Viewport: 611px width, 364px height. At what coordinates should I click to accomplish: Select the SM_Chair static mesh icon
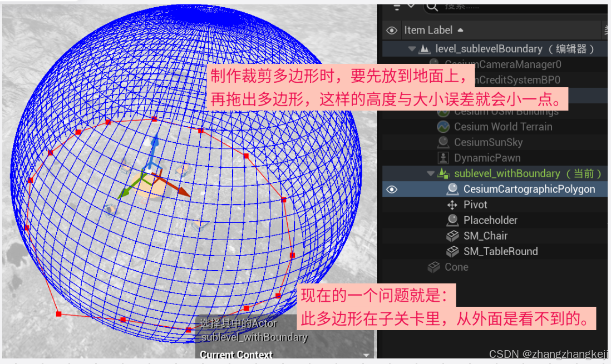[x=453, y=236]
